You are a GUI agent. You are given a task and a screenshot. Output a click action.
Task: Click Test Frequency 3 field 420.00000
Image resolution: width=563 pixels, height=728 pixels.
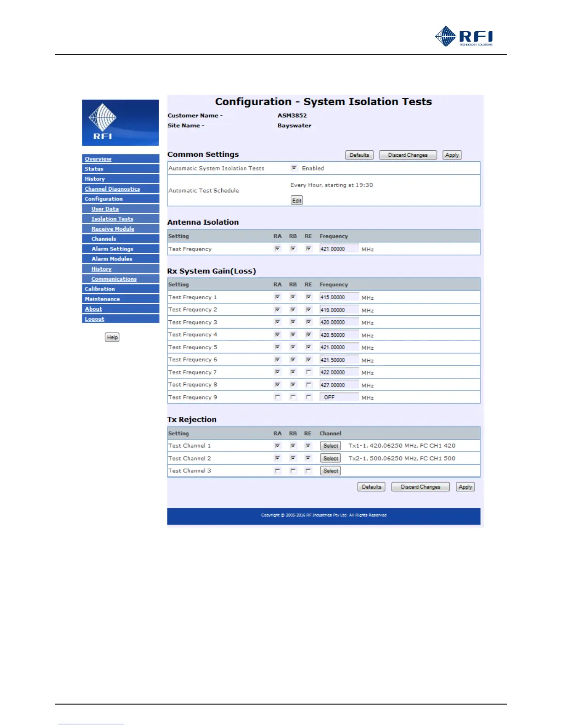[339, 322]
